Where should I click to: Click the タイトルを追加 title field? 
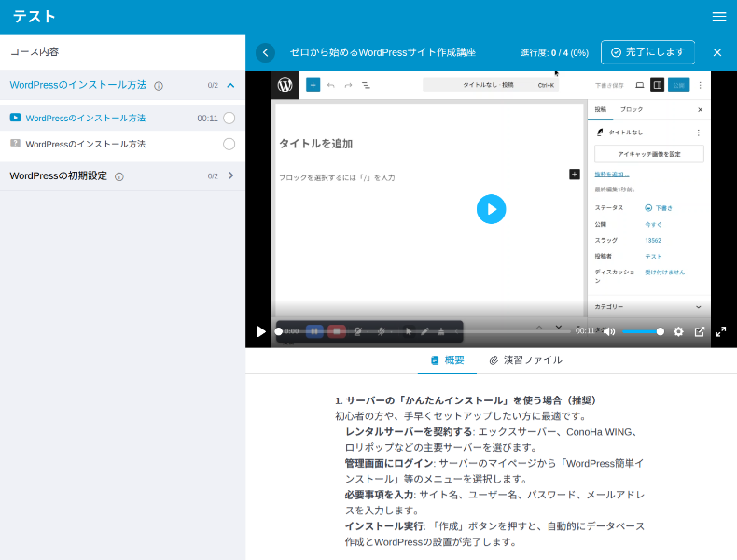coord(316,144)
